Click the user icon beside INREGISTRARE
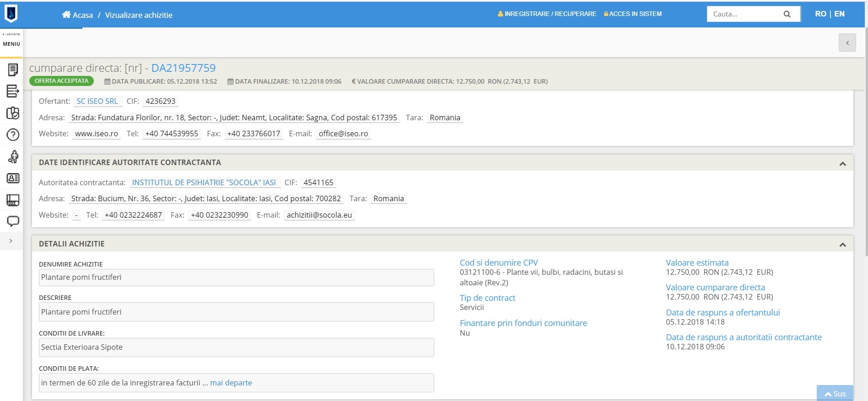 point(500,14)
